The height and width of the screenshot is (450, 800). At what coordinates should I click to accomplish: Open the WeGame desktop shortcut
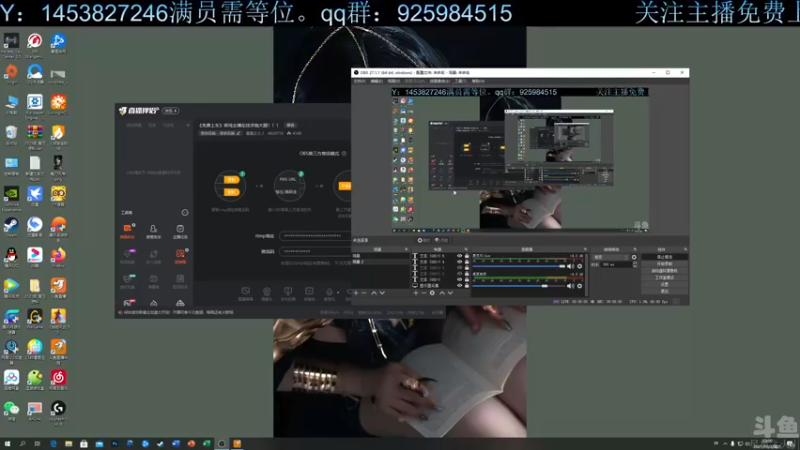pyautogui.click(x=35, y=317)
